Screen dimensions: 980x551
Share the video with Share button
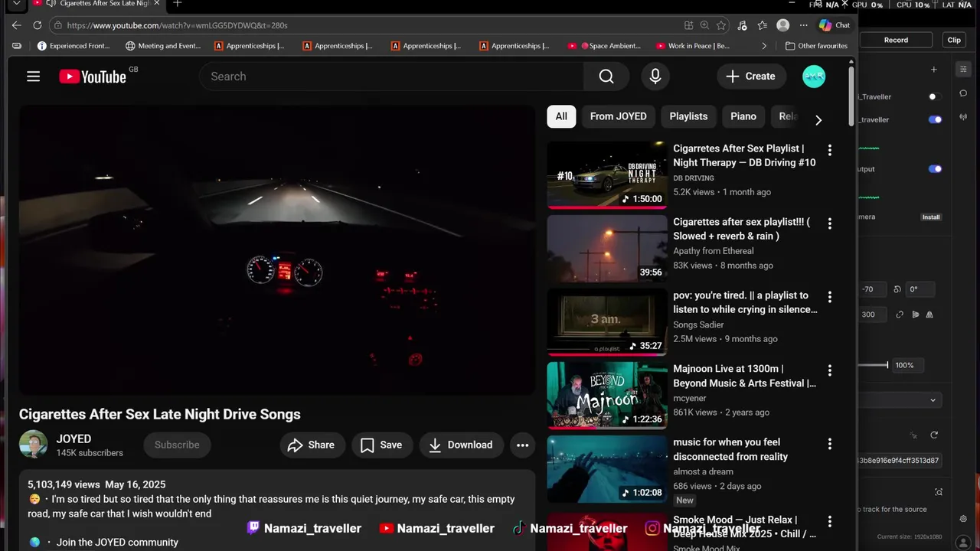click(312, 445)
